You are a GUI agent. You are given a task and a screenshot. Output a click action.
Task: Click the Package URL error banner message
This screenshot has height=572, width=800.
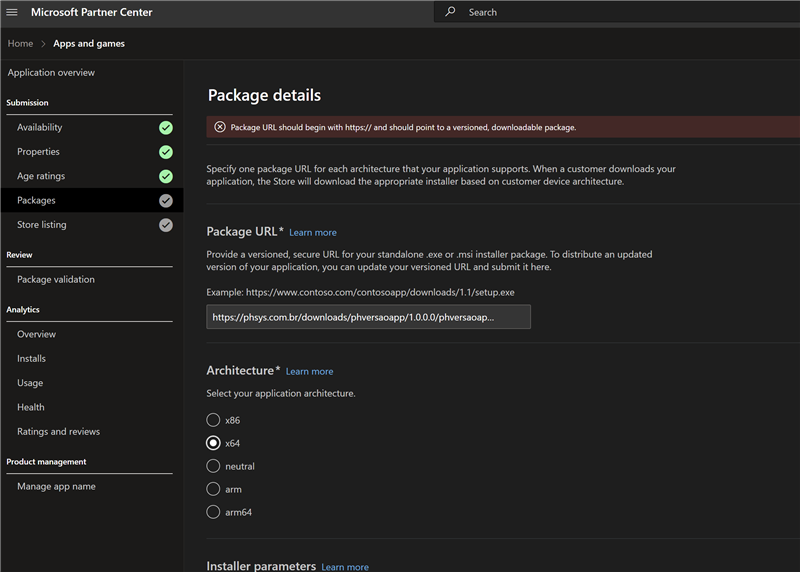click(403, 127)
